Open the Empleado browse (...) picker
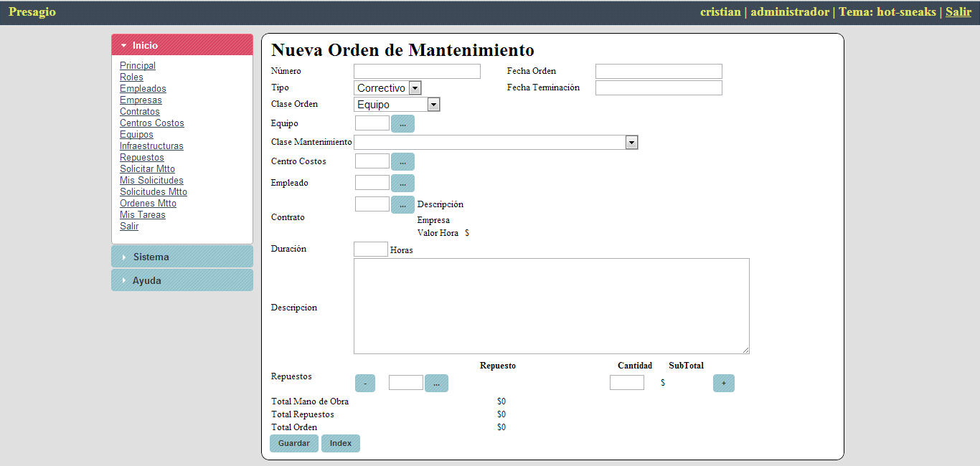Screen dimensions: 980x466 pyautogui.click(x=402, y=183)
